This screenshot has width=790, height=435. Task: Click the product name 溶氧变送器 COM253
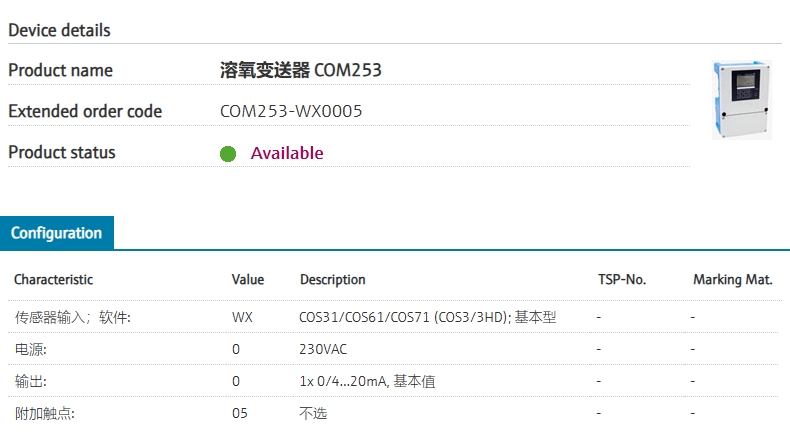pos(301,70)
